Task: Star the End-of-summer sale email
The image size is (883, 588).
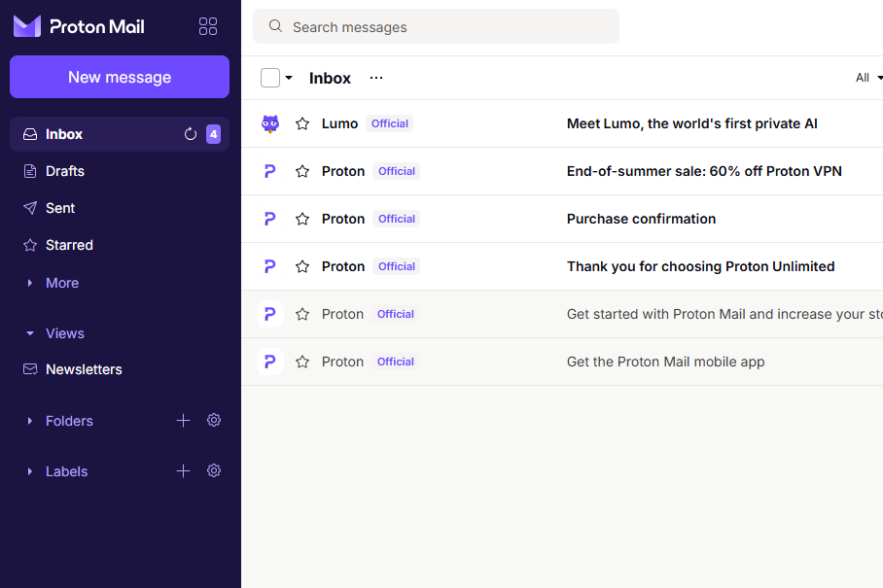Action: [302, 171]
